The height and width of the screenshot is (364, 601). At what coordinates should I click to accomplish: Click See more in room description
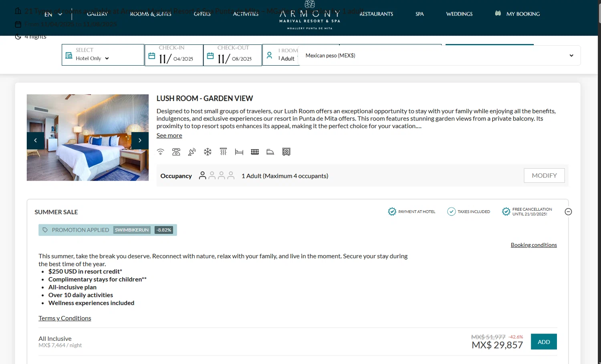[x=169, y=136]
